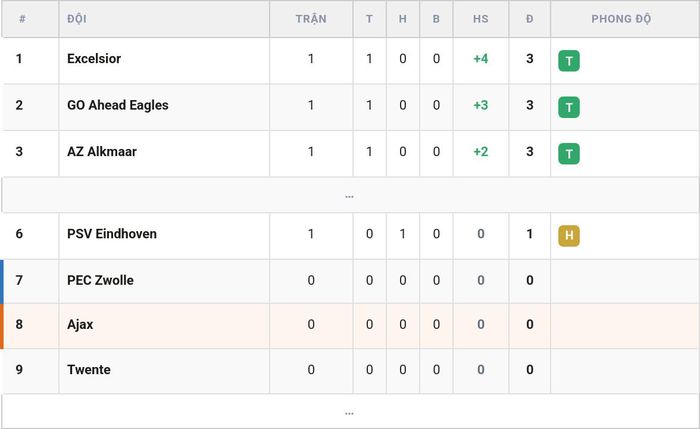This screenshot has width=700, height=429.
Task: Sort by the Đ points column header
Action: (x=529, y=19)
